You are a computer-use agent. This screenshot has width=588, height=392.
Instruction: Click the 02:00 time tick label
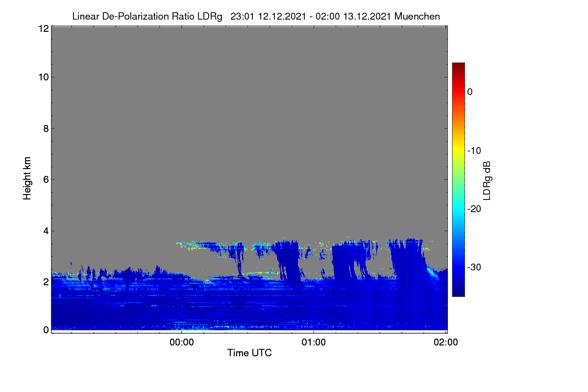(445, 343)
